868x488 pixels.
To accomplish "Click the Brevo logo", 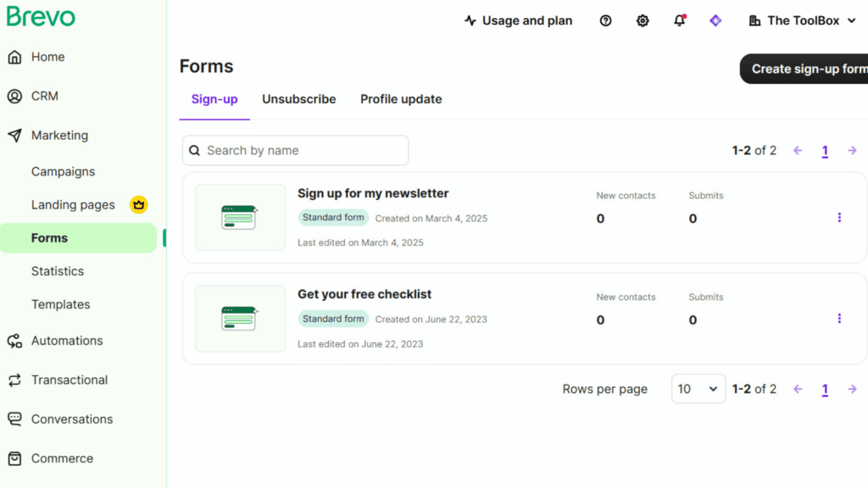I will [41, 17].
